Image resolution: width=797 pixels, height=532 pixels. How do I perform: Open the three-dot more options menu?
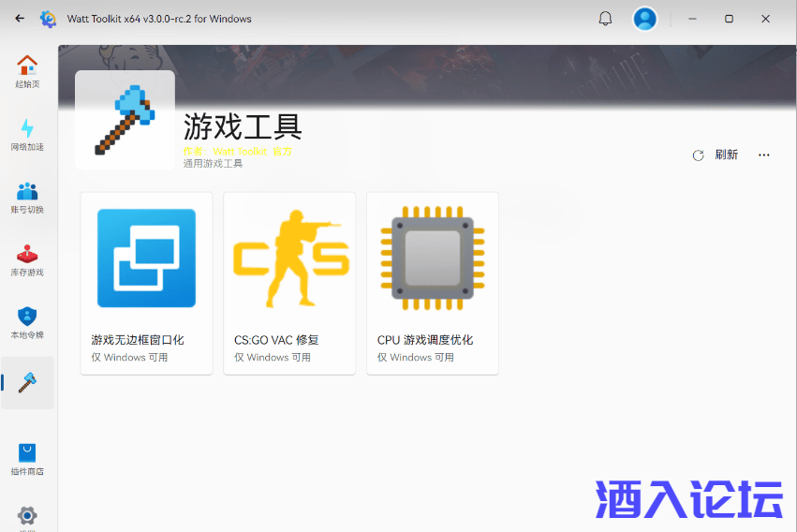coord(764,155)
